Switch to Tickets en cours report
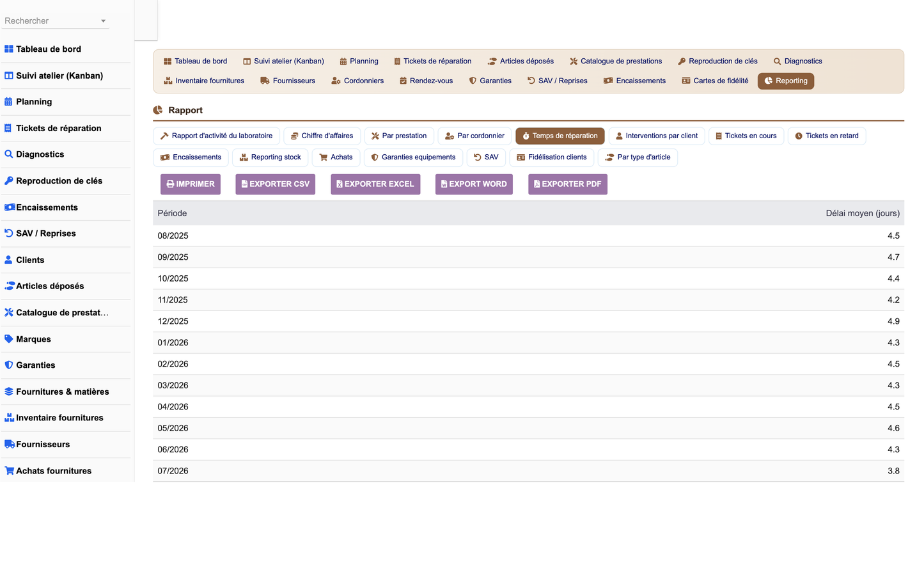The image size is (924, 572). 746,136
